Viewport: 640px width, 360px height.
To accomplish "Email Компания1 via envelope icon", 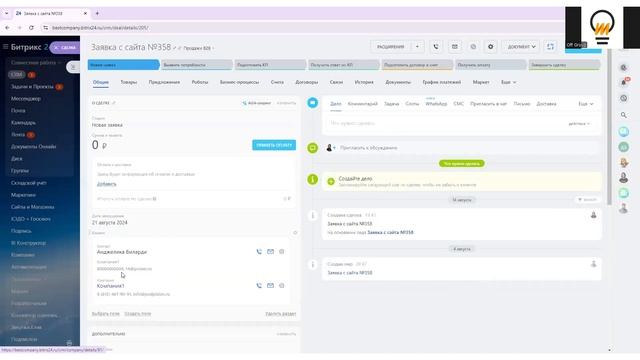I will point(270,286).
